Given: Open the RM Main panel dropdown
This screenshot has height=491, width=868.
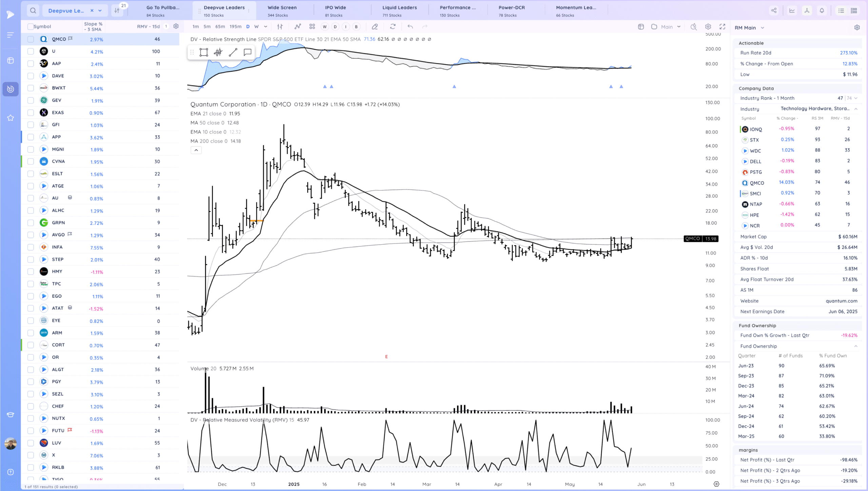Looking at the screenshot, I should click(x=763, y=28).
